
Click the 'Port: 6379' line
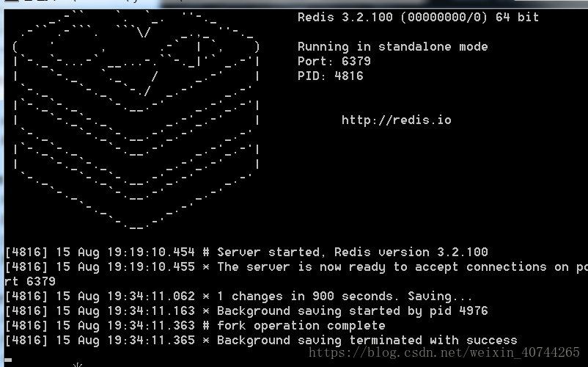coord(334,61)
